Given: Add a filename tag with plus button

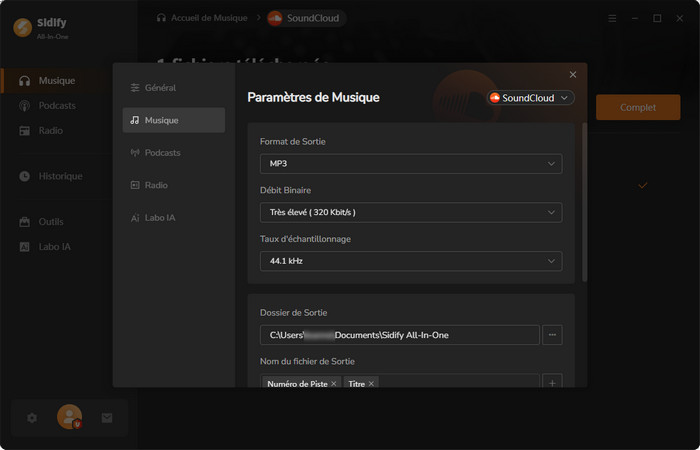Looking at the screenshot, I should [552, 383].
